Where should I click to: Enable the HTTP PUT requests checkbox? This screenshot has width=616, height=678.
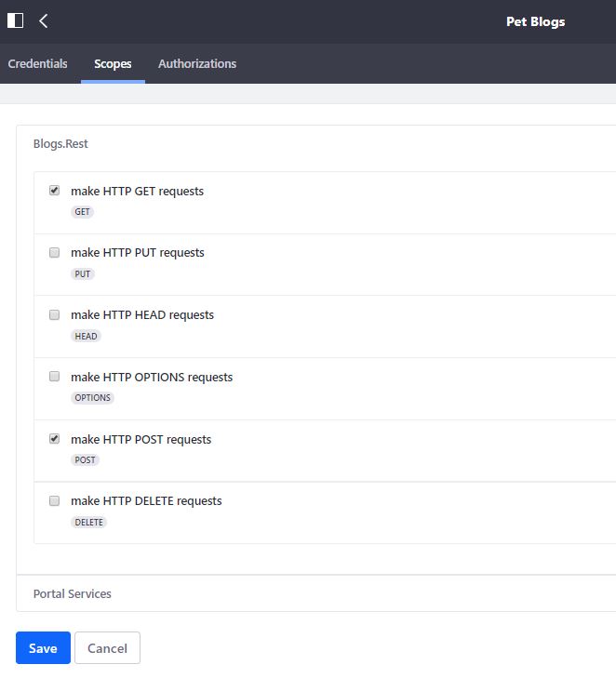tap(54, 252)
